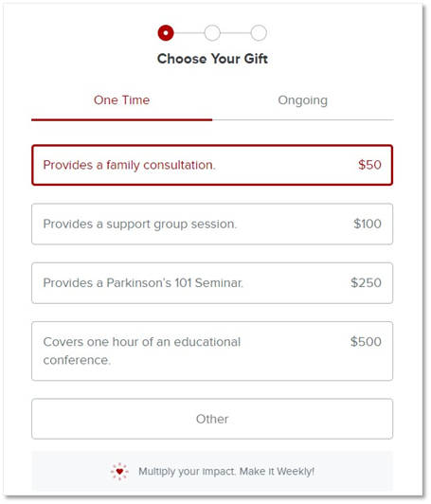Click the 'Provides a Parkinson's 101 Seminar' text
The image size is (431, 504).
click(143, 283)
